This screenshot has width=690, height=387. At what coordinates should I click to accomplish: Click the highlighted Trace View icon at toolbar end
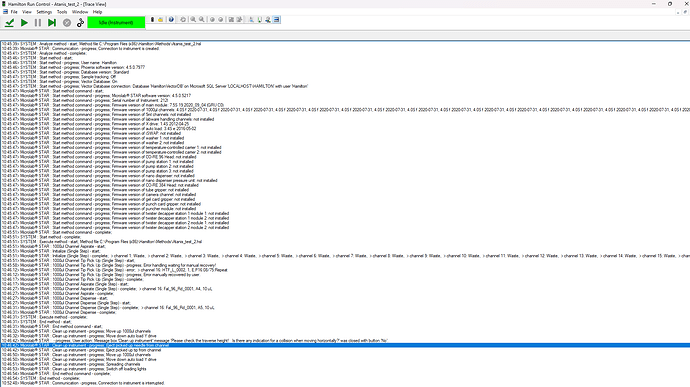tap(276, 19)
